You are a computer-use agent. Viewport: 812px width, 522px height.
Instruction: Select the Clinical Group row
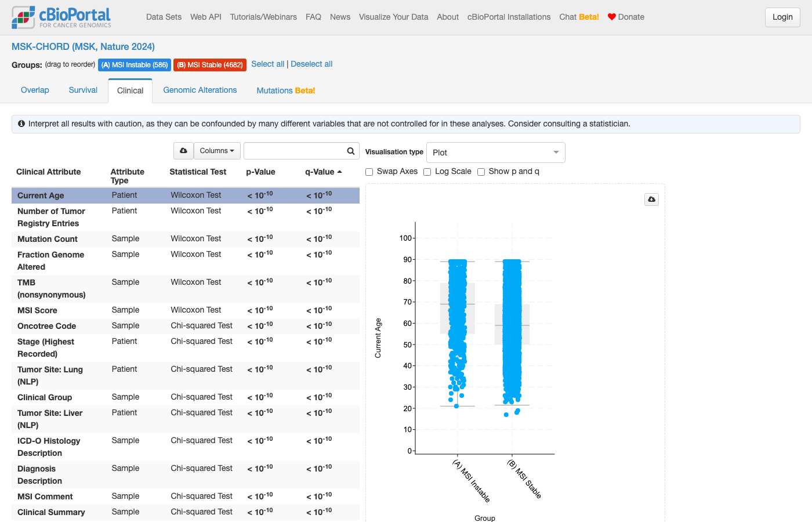coord(186,397)
